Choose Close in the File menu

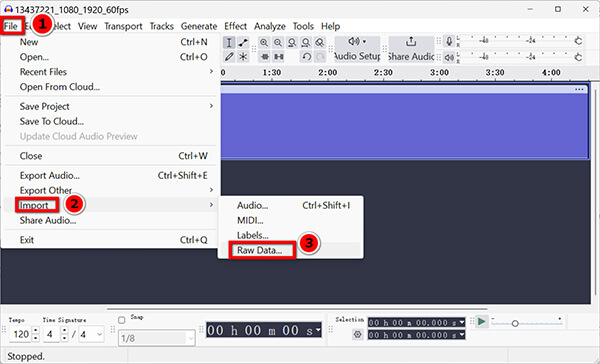click(111, 156)
